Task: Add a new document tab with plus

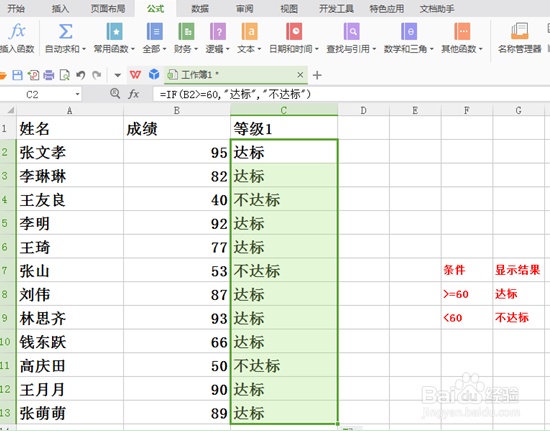Action: tap(317, 75)
